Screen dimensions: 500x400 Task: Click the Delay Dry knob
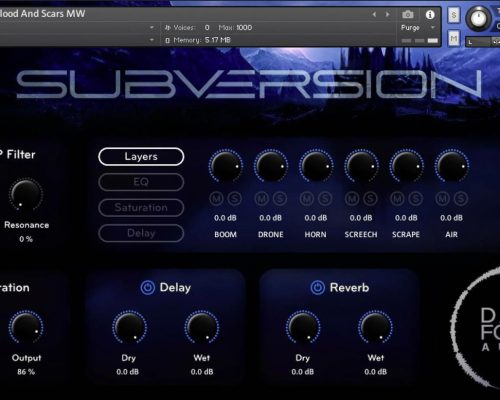pos(129,327)
